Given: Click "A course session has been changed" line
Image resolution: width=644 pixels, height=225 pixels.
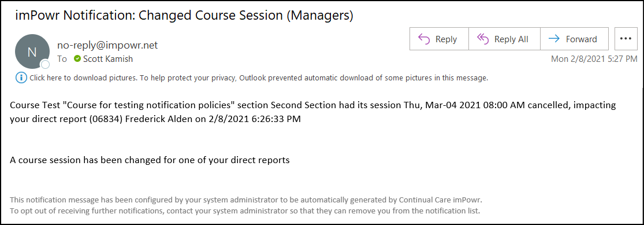Looking at the screenshot, I should click(150, 160).
